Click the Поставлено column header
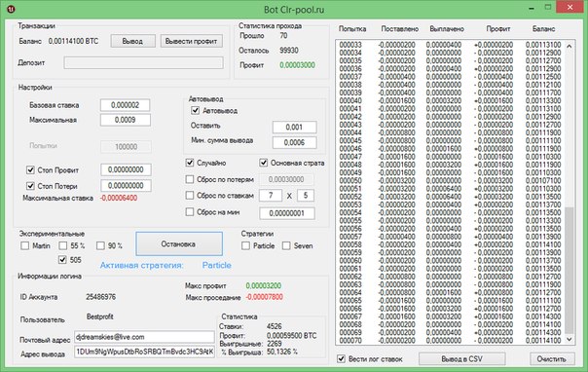588x372 pixels. pyautogui.click(x=400, y=29)
